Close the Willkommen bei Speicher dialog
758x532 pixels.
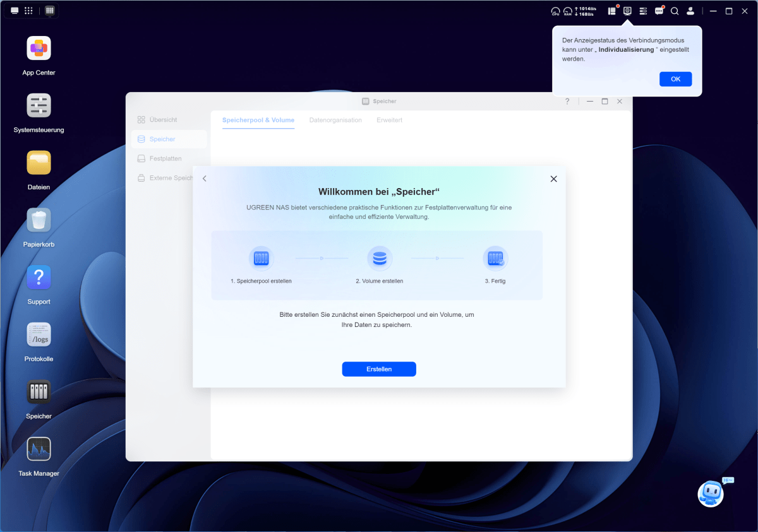(553, 179)
